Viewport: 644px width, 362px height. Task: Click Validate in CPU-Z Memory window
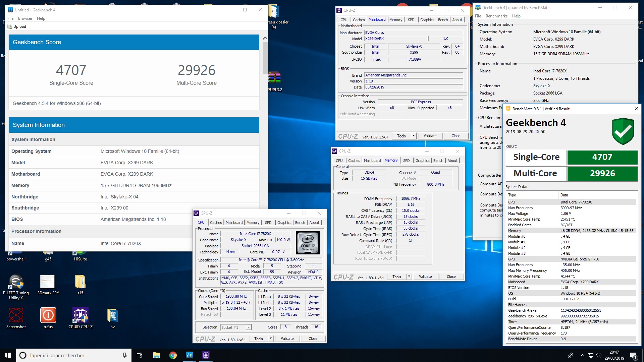(425, 277)
